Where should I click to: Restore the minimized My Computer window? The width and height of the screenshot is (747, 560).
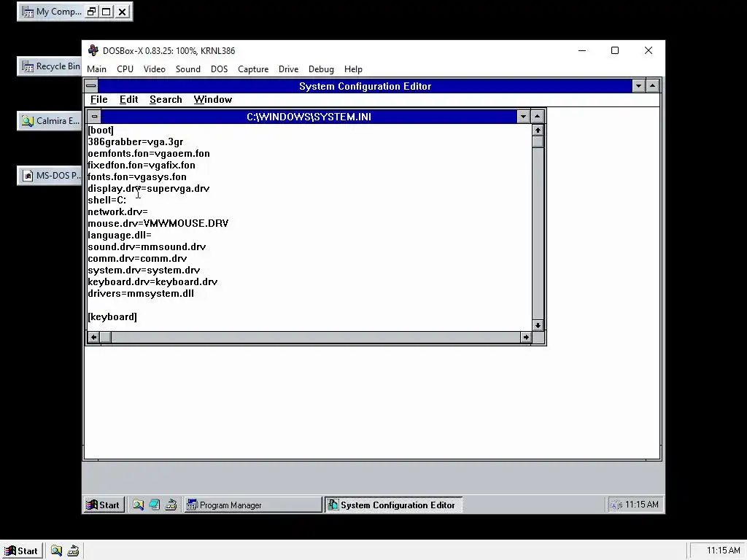coord(91,12)
